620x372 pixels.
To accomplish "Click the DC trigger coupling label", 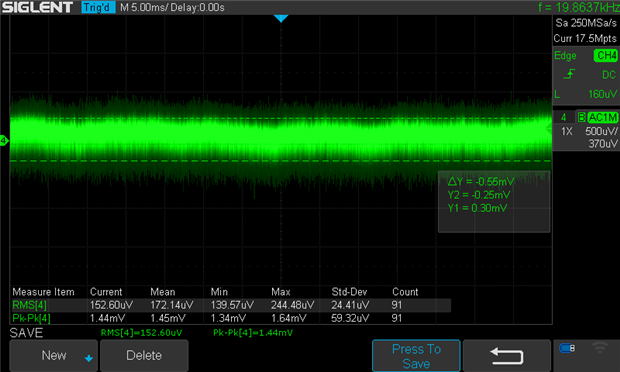I will click(609, 74).
